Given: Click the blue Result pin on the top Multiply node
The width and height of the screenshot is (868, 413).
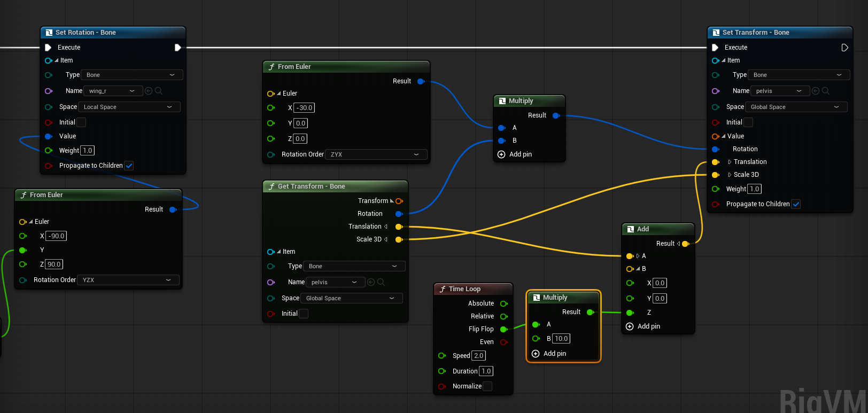Looking at the screenshot, I should click(x=556, y=115).
